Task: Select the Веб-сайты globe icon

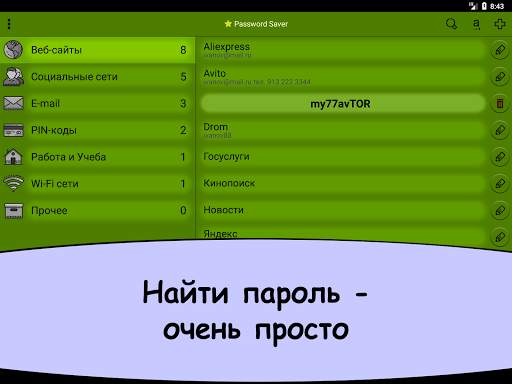Action: 13,50
